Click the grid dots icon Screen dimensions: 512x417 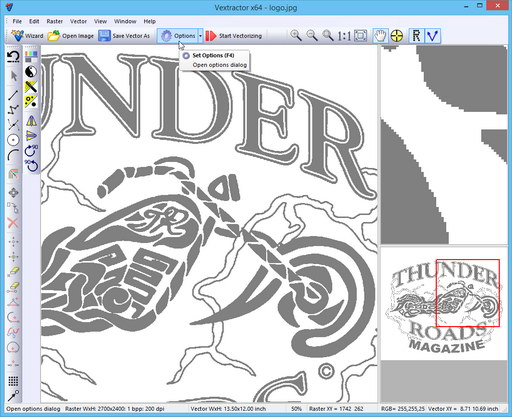13,381
